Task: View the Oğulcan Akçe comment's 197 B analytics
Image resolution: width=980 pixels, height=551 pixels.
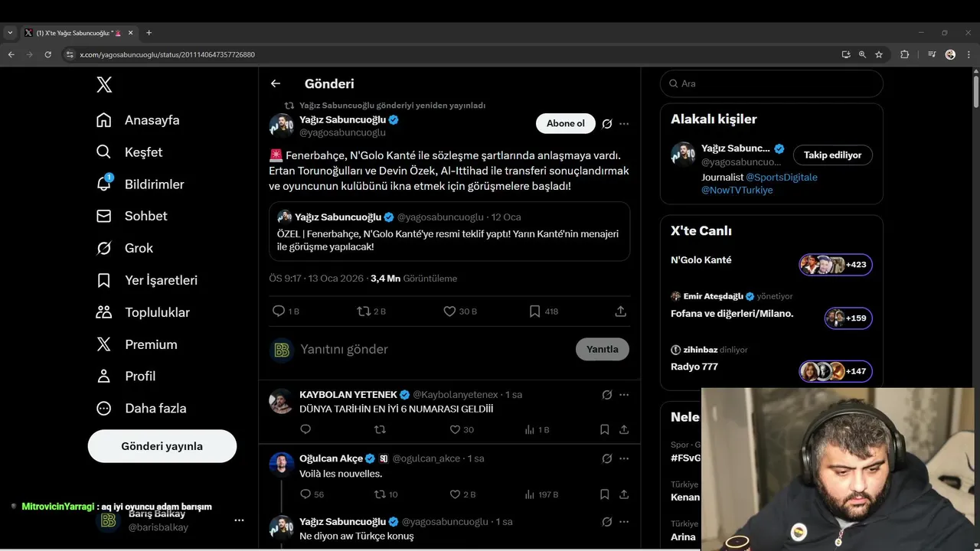Action: point(541,495)
